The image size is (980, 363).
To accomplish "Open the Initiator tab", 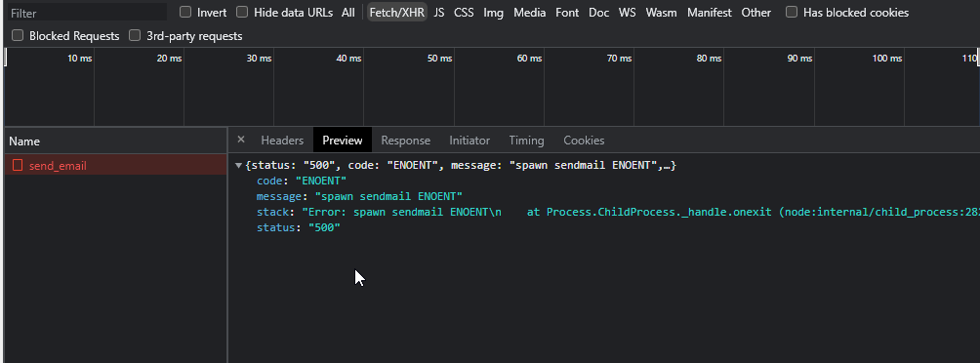I will tap(470, 140).
